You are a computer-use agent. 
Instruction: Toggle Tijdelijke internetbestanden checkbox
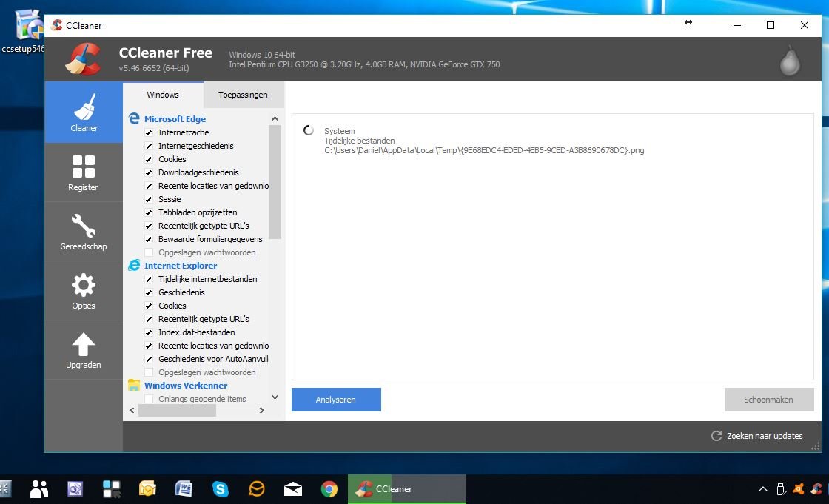pyautogui.click(x=149, y=279)
